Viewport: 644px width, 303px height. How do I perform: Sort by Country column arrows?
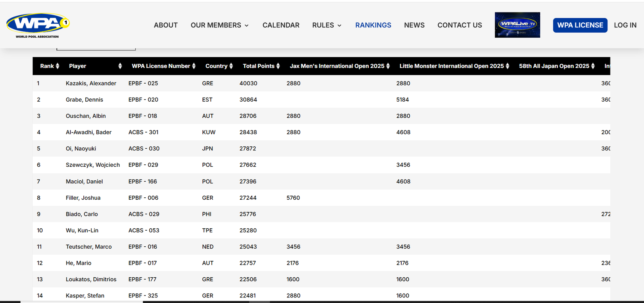tap(231, 66)
